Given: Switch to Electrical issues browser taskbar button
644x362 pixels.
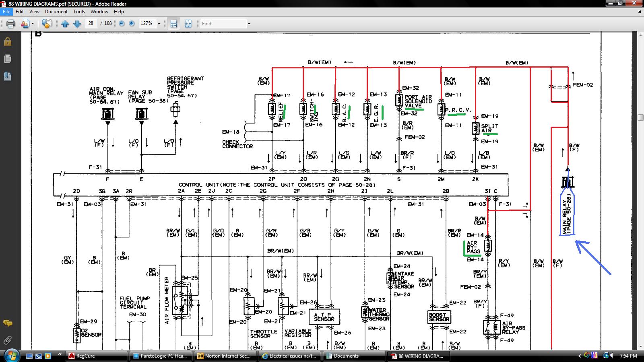Looking at the screenshot, I should (289, 356).
